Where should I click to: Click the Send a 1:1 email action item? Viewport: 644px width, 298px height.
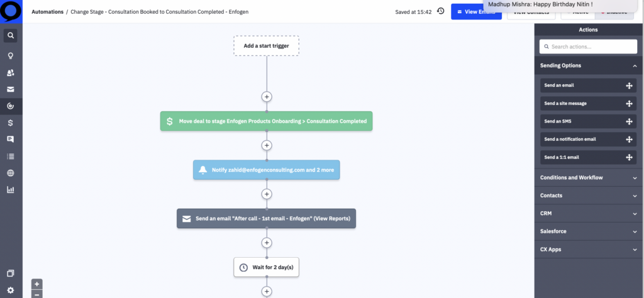588,157
